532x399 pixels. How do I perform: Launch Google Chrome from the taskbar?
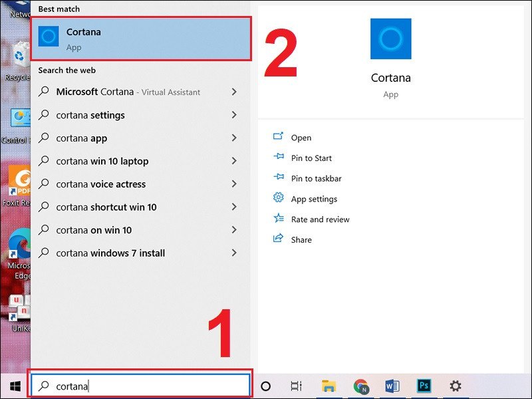pos(360,386)
